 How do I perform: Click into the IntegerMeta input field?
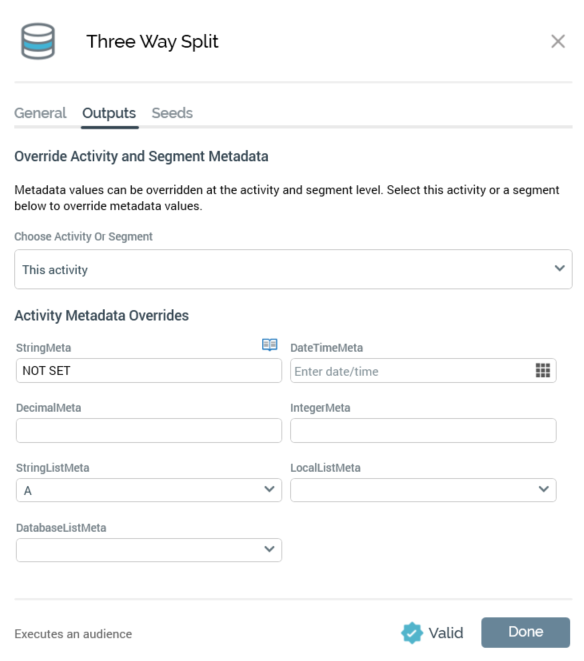tap(423, 430)
